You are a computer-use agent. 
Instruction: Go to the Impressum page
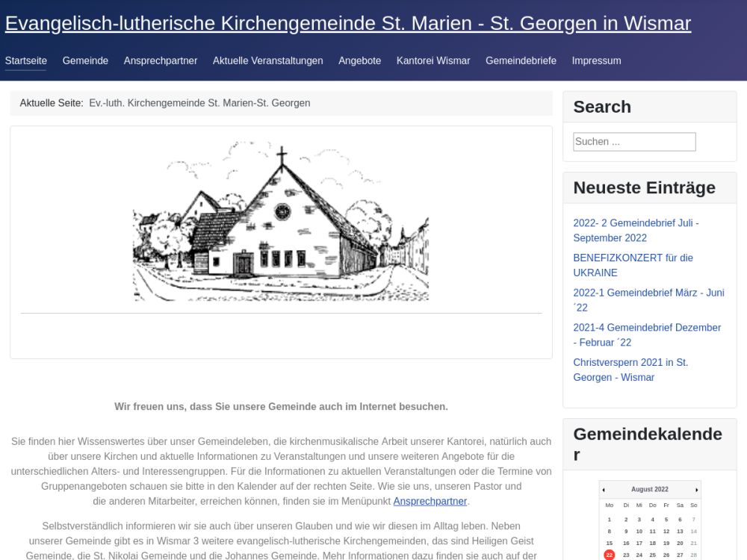click(596, 60)
